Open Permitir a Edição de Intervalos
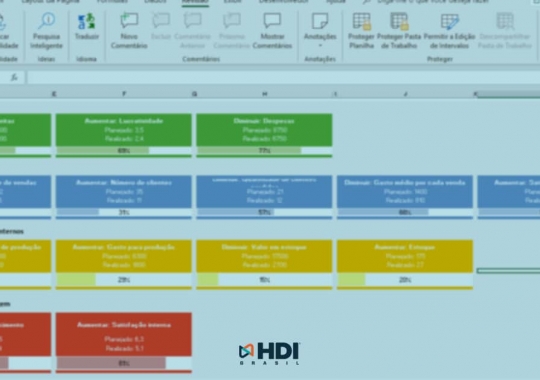 coord(449,31)
